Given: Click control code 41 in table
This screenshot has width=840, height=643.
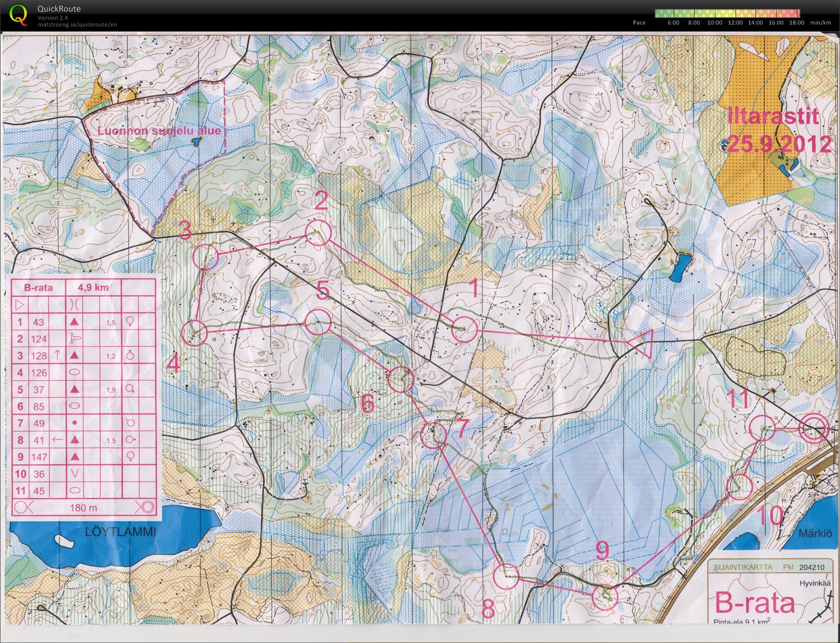Looking at the screenshot, I should (x=38, y=440).
